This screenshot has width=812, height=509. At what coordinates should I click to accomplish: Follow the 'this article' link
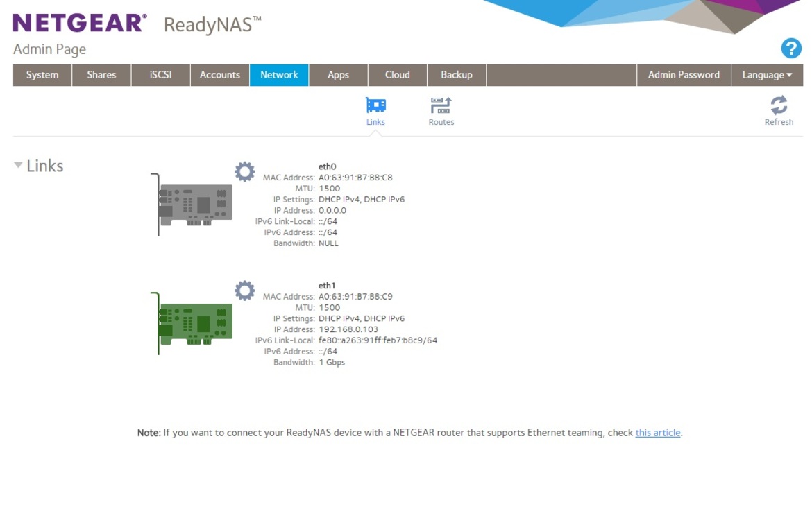point(658,433)
